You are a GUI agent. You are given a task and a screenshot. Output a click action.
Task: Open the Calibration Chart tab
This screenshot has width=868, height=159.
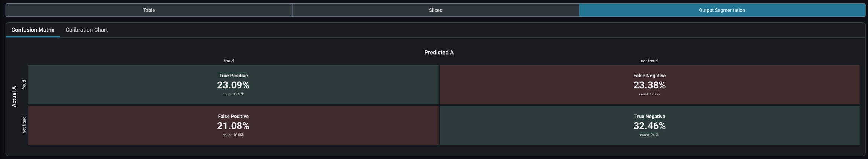click(x=87, y=30)
